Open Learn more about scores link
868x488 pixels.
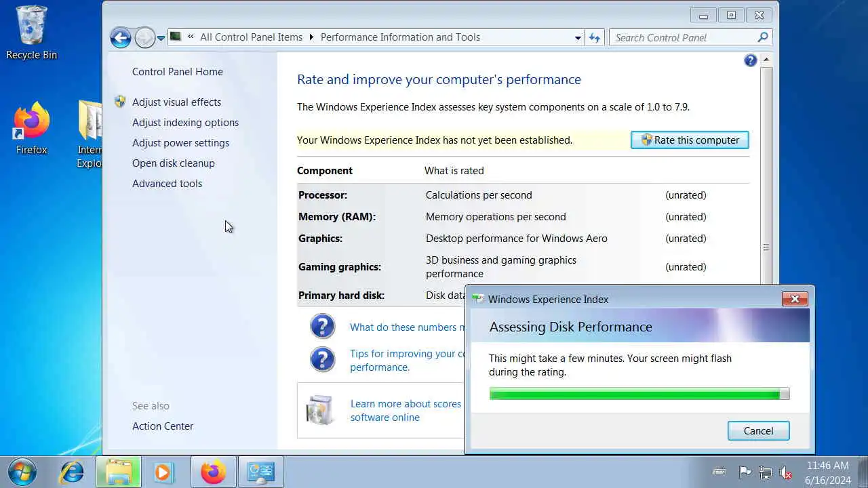[406, 411]
